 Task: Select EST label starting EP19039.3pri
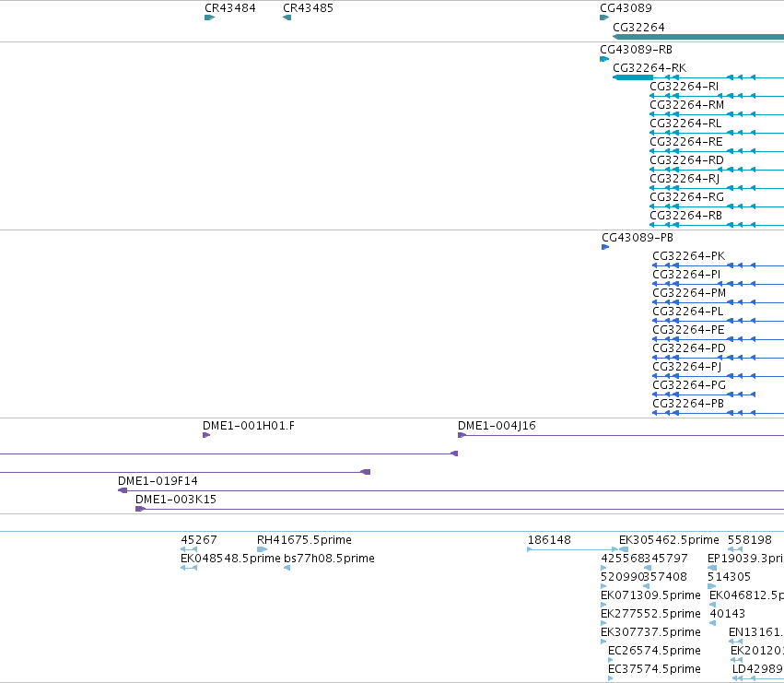pyautogui.click(x=745, y=559)
